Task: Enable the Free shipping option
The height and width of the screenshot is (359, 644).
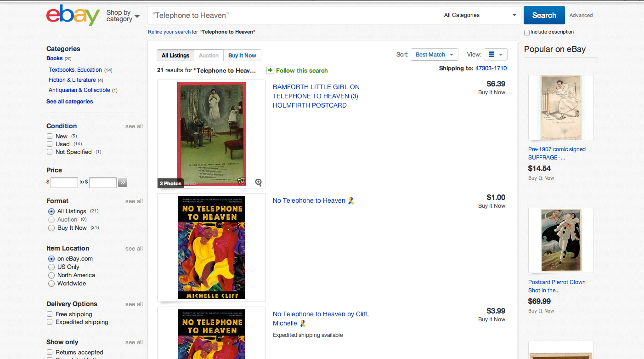Action: [50, 314]
